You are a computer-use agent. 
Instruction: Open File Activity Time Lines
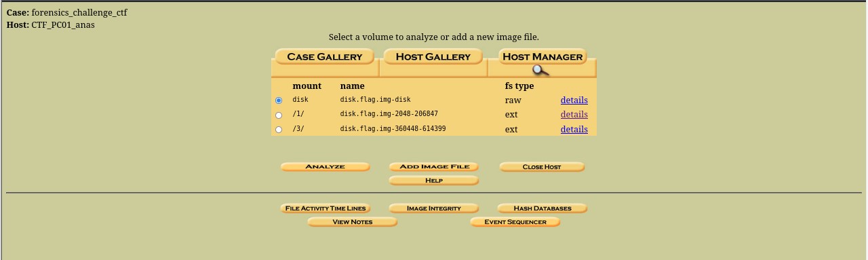tap(325, 208)
